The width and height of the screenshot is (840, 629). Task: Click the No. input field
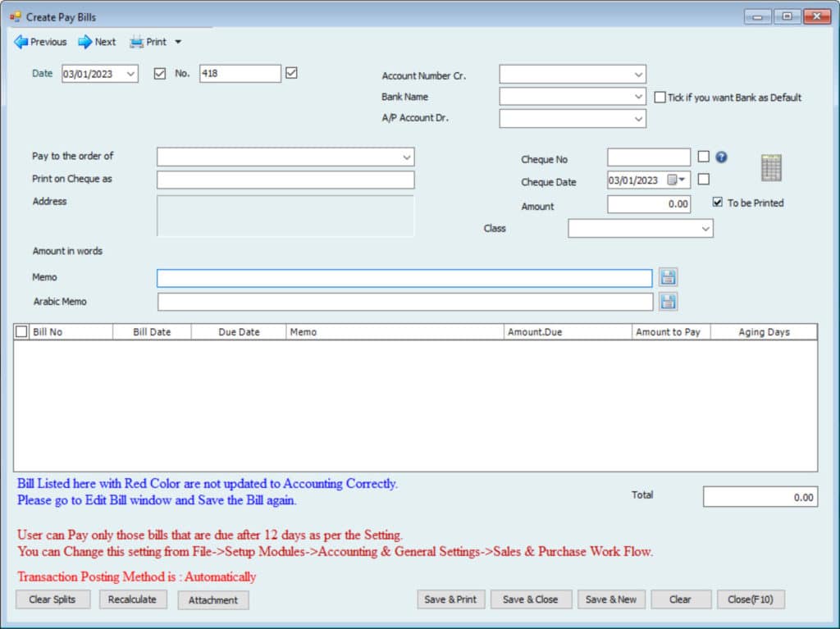pyautogui.click(x=240, y=74)
